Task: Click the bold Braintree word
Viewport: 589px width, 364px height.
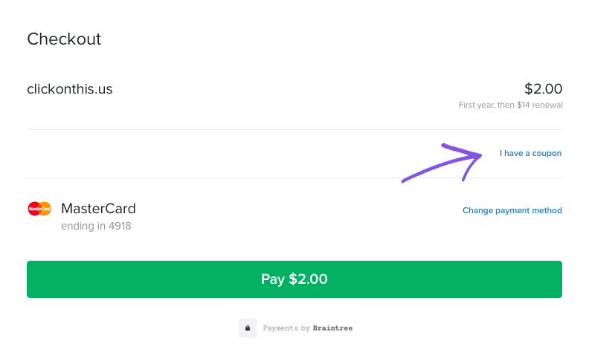Action: pyautogui.click(x=332, y=328)
